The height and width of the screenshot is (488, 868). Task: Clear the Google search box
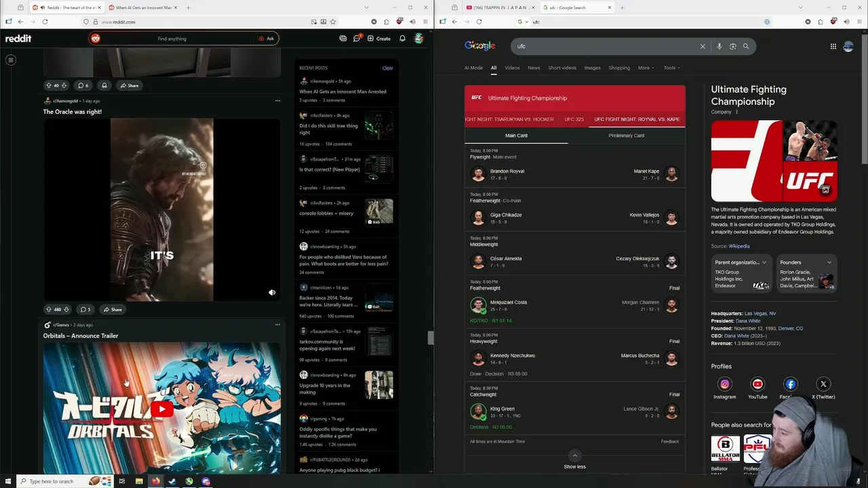tap(703, 46)
